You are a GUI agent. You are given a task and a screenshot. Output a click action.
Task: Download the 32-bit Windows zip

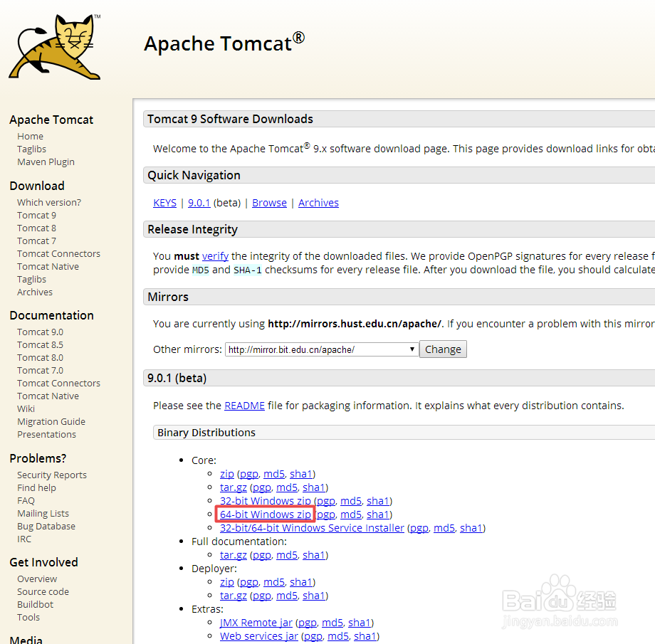coord(264,500)
